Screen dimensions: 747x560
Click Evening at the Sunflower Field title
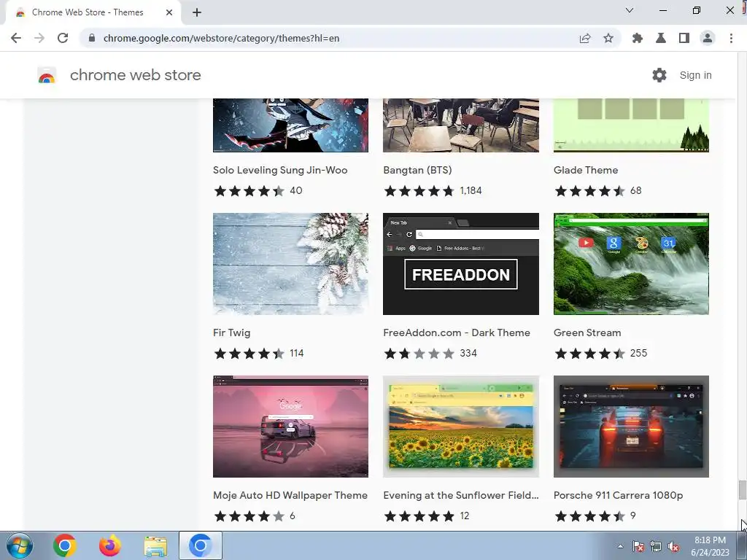pyautogui.click(x=461, y=495)
